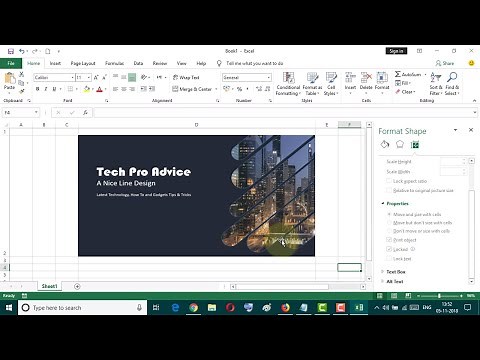
Task: Click the Wrap Text button
Action: pos(186,77)
